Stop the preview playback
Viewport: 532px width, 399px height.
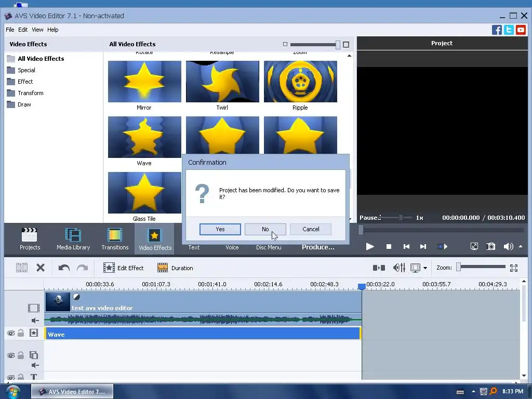pyautogui.click(x=389, y=247)
